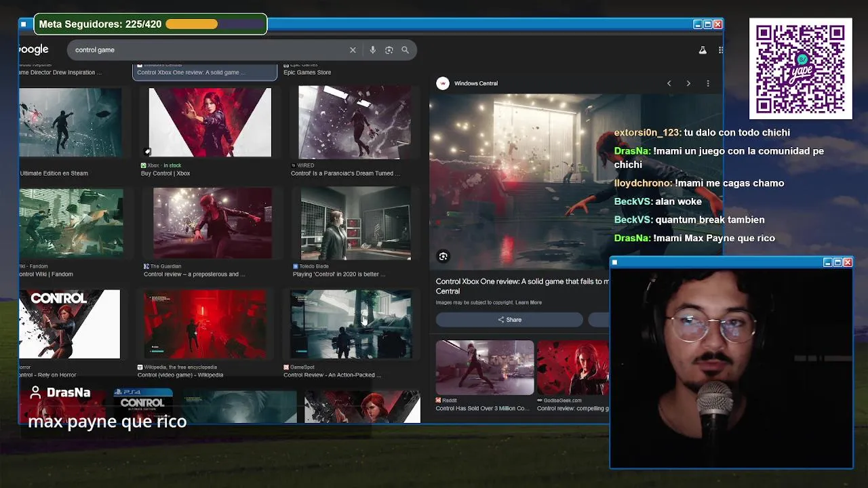
Task: Select the Wikipedia red corridor thumbnail
Action: (x=205, y=324)
